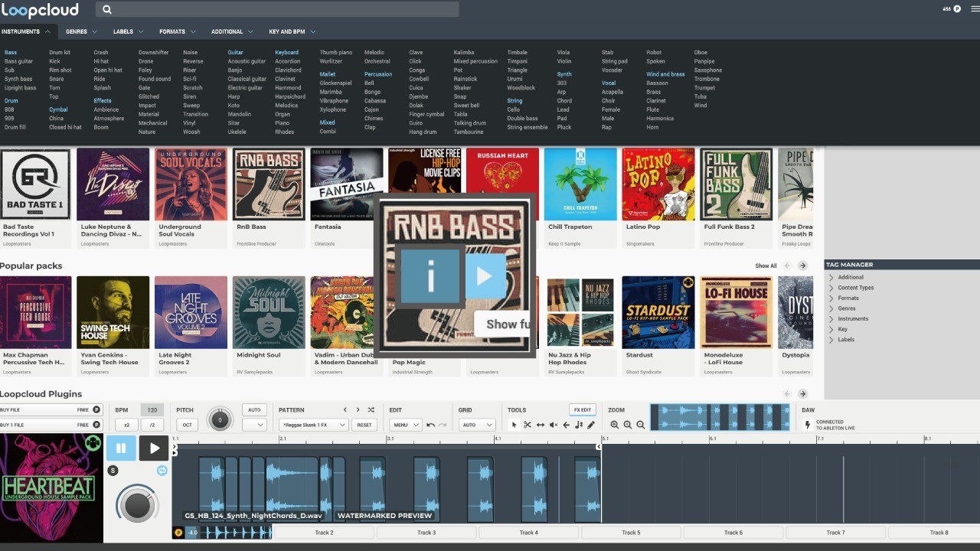The height and width of the screenshot is (551, 980).
Task: Adjust the large volume knob
Action: 136,506
